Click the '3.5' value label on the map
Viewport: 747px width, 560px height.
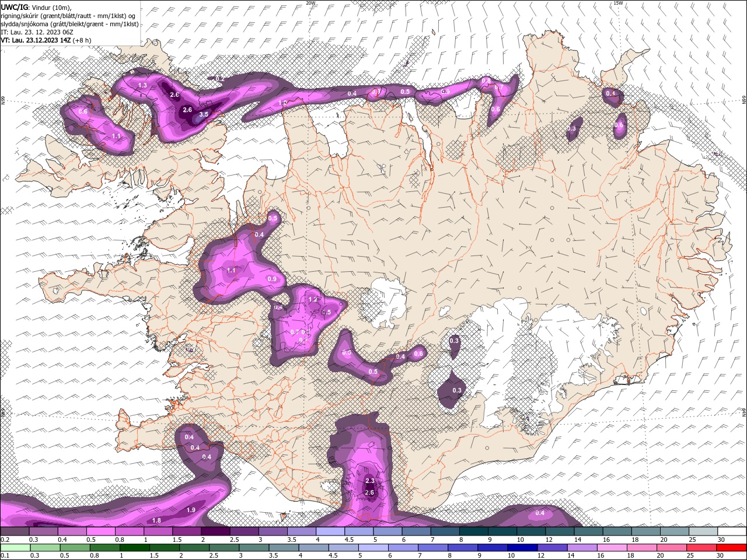204,114
